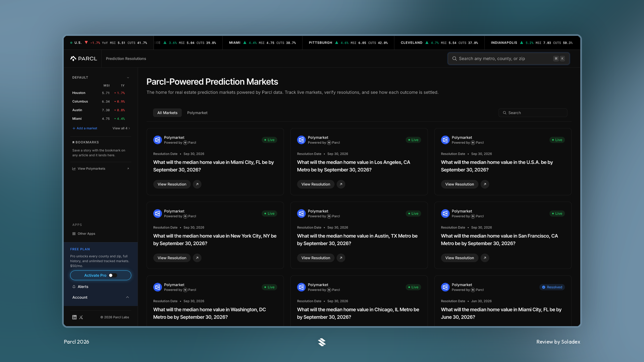This screenshot has height=362, width=644.
Task: Click the Polymarket logo on the Miami June 30 card
Action: (x=445, y=287)
